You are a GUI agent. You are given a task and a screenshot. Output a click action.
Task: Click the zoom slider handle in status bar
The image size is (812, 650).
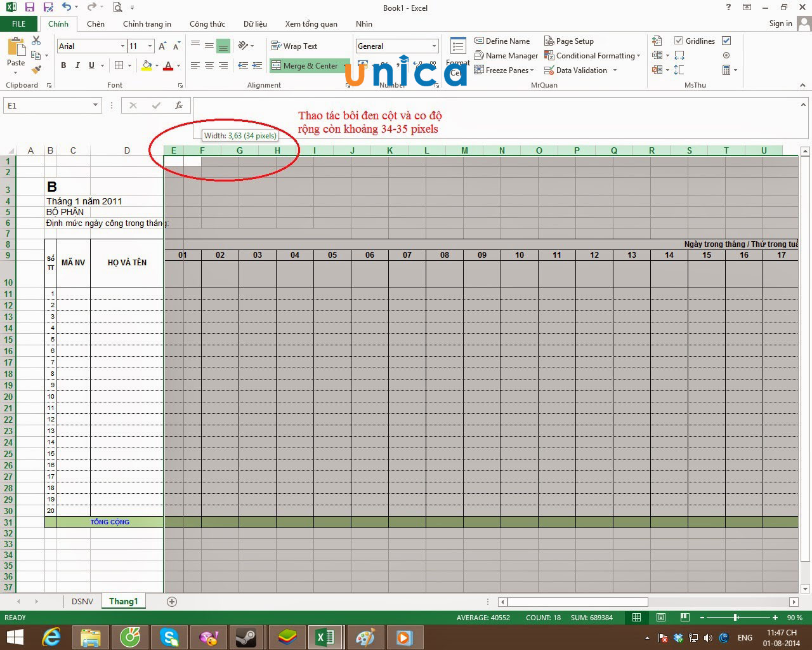pos(736,618)
